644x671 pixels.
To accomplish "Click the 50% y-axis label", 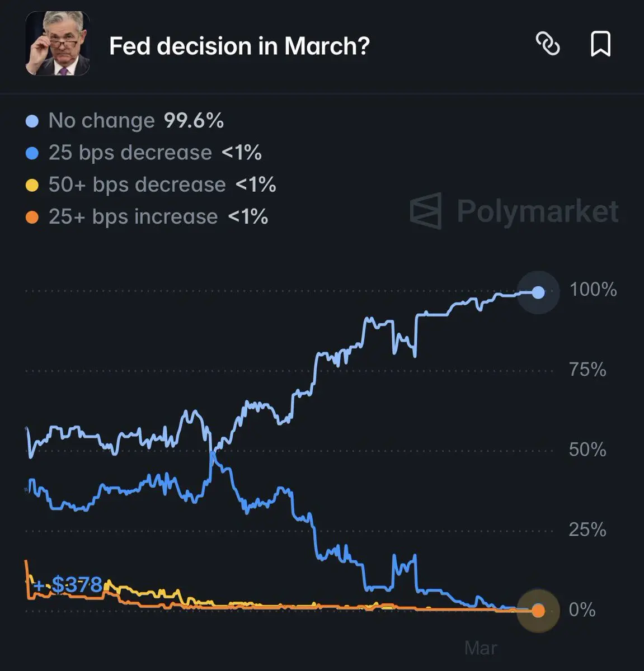I will point(587,450).
